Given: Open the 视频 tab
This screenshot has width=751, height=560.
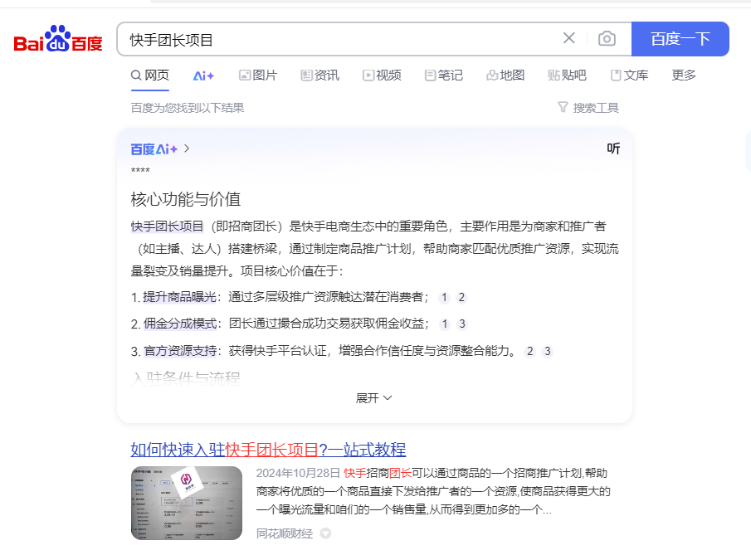Looking at the screenshot, I should tap(382, 75).
